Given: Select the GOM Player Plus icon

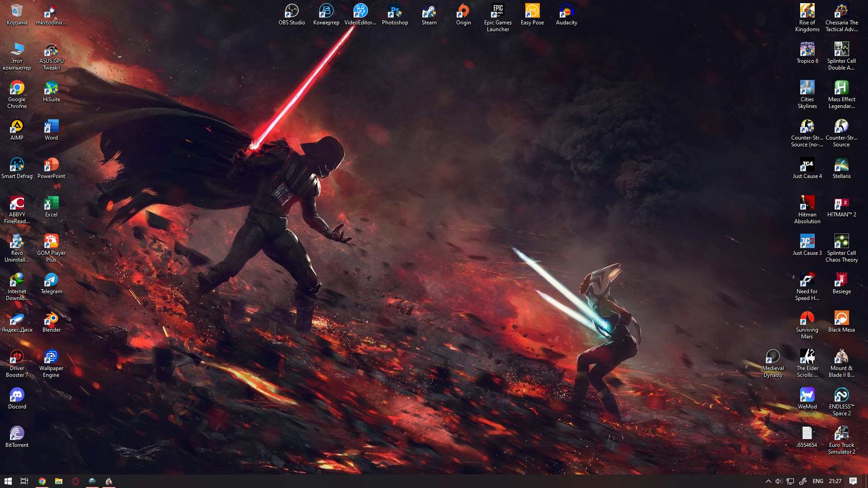Looking at the screenshot, I should 51,248.
